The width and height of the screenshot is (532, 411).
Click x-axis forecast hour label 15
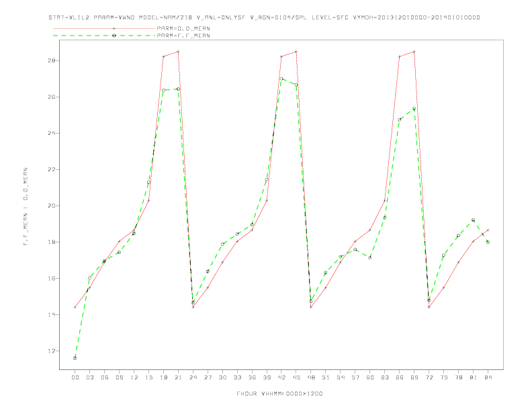(x=148, y=377)
